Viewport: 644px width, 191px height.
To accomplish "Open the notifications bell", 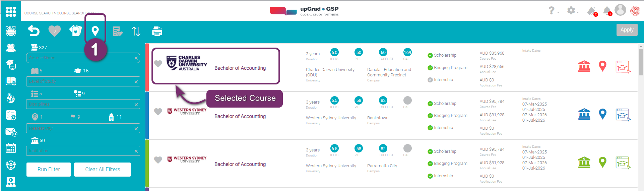I will pyautogui.click(x=607, y=11).
